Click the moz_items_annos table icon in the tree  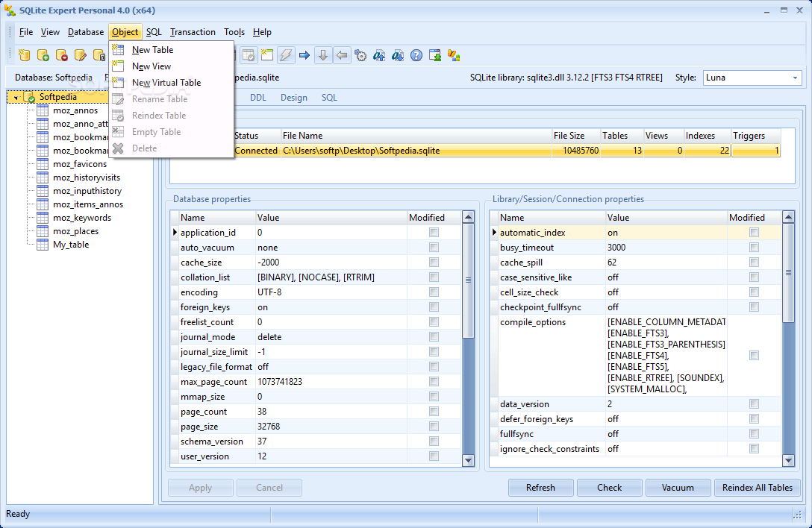coord(43,204)
